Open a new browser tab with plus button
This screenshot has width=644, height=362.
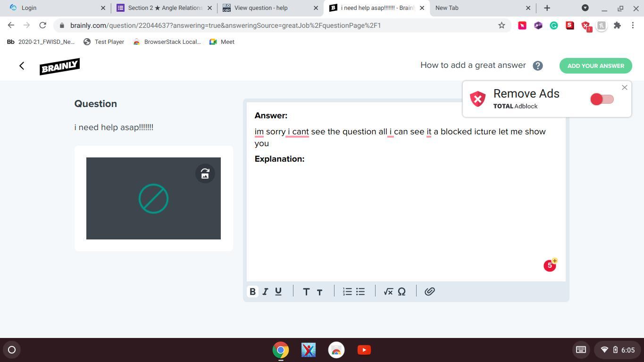click(x=547, y=8)
